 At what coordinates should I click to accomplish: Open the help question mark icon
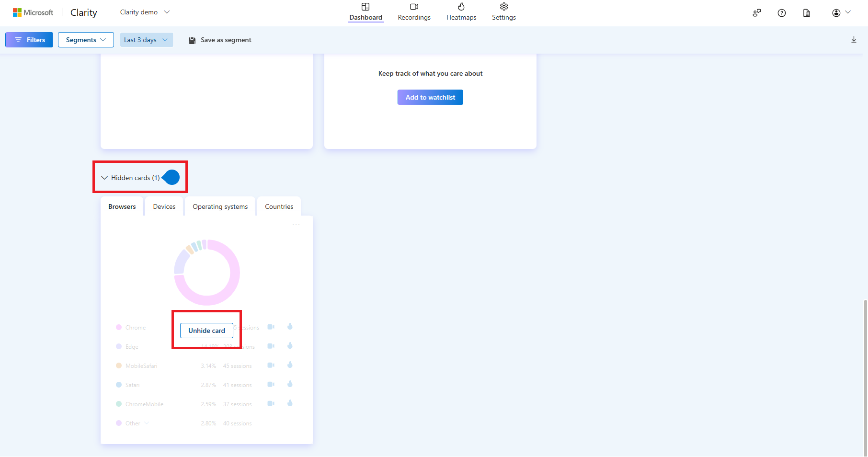pos(782,13)
